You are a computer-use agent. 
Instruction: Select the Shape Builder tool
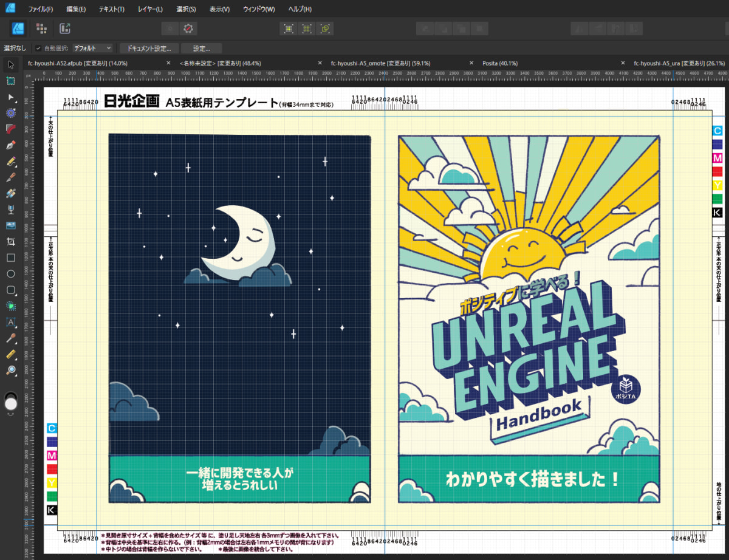tap(10, 306)
